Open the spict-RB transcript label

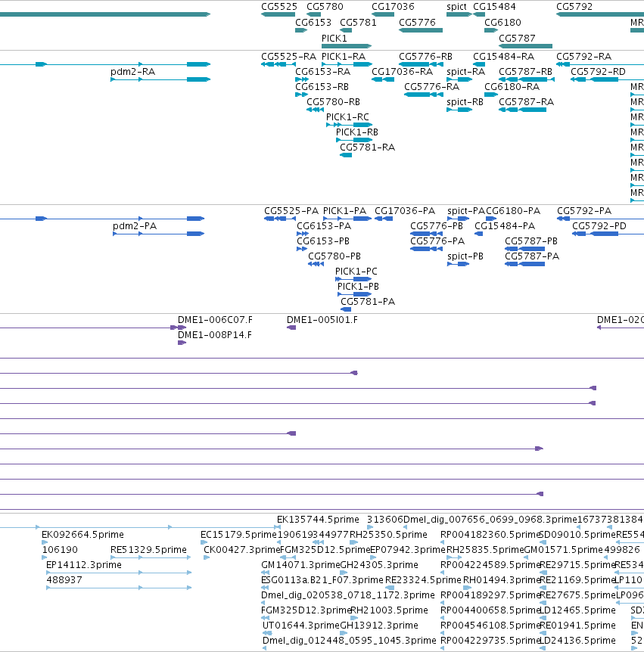pos(465,102)
